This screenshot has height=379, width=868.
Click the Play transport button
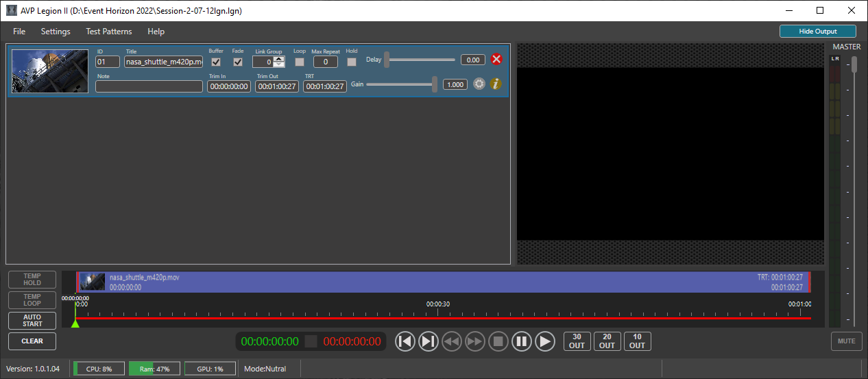click(x=545, y=341)
